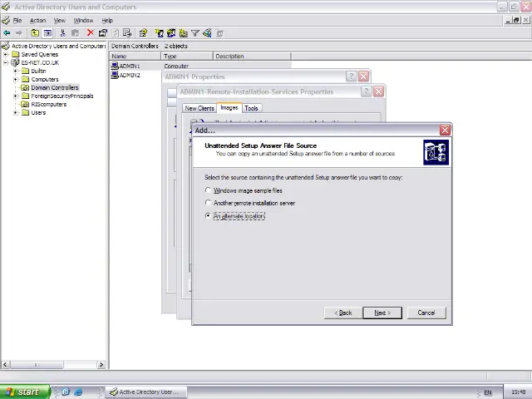
Task: Click the Cut scissors toolbar icon
Action: click(62, 33)
